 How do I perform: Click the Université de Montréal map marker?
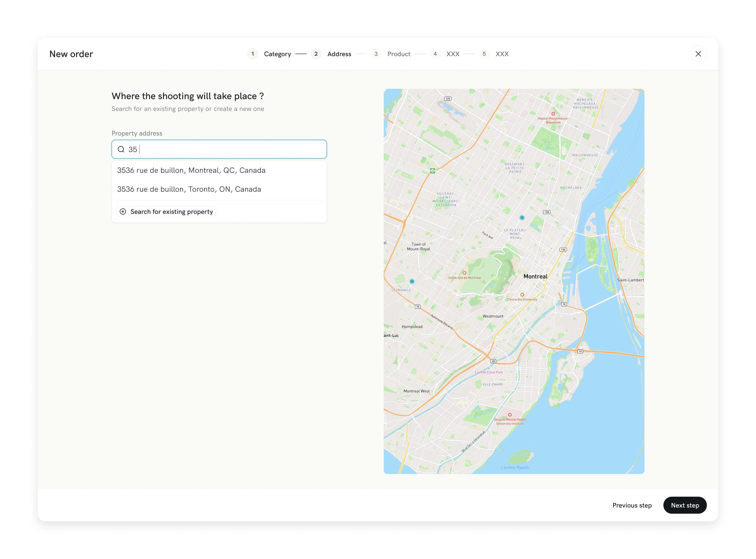coord(464,273)
